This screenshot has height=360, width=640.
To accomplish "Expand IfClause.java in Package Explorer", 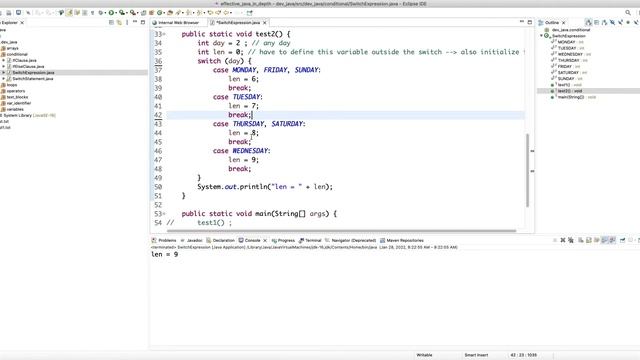I will 4,60.
